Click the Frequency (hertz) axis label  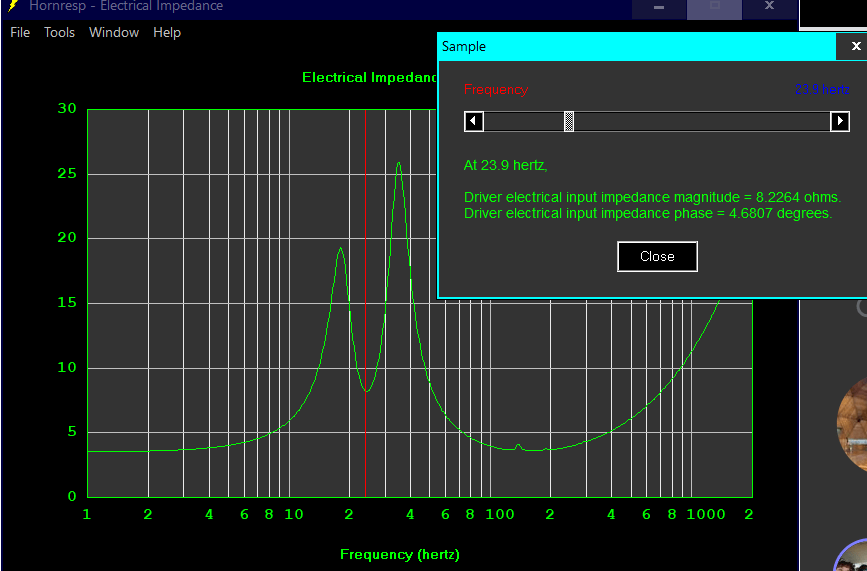coord(400,554)
